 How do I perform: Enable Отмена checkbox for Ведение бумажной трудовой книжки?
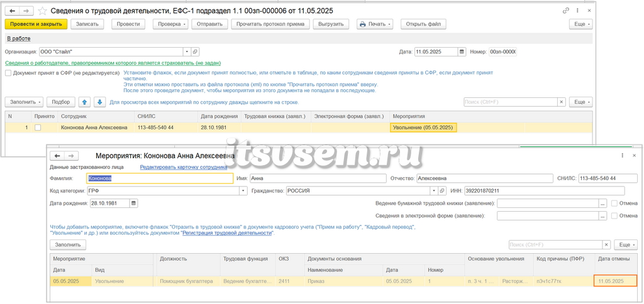(614, 203)
